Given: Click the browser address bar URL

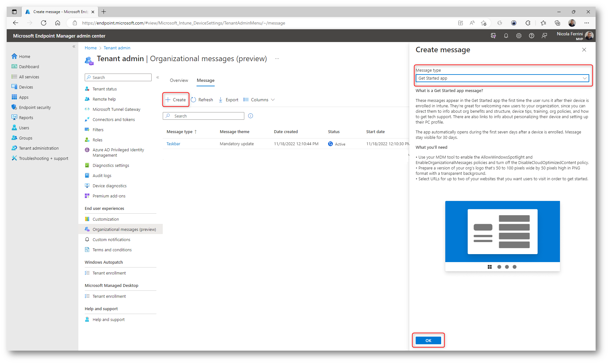Looking at the screenshot, I should pyautogui.click(x=183, y=23).
